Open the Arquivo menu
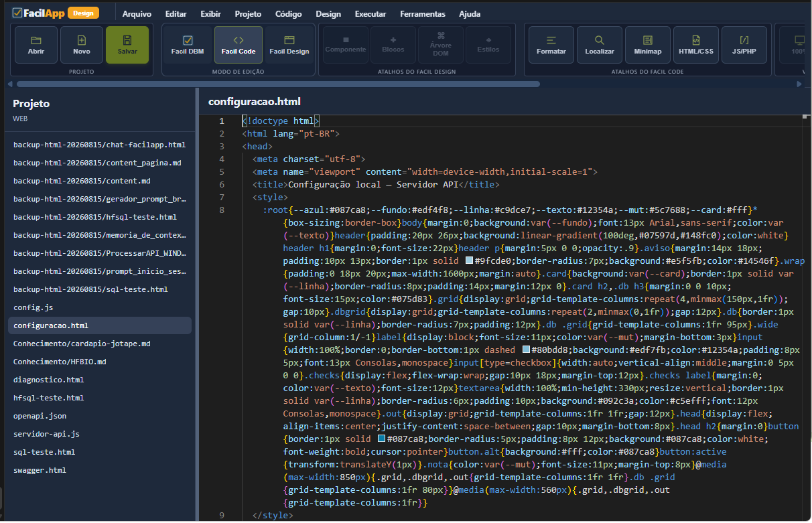 point(137,14)
